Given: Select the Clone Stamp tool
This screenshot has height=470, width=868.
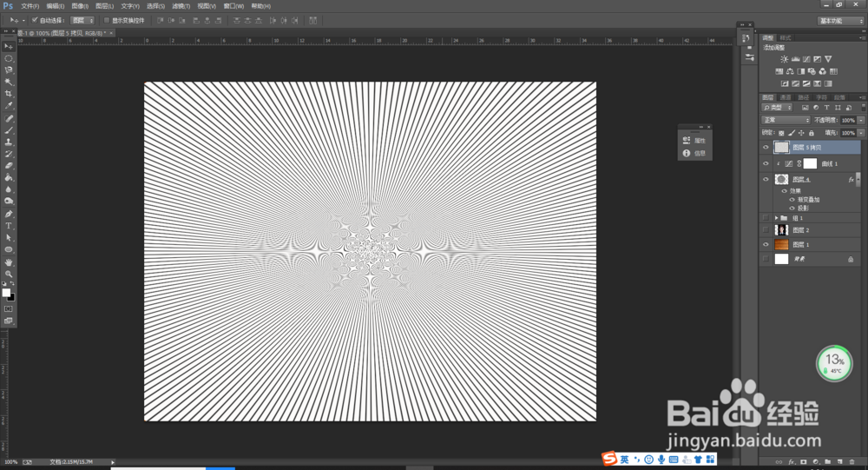Looking at the screenshot, I should click(x=9, y=142).
